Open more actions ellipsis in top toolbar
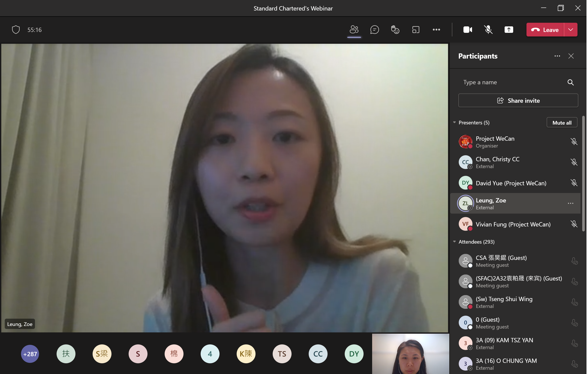Viewport: 588px width, 374px height. point(436,30)
